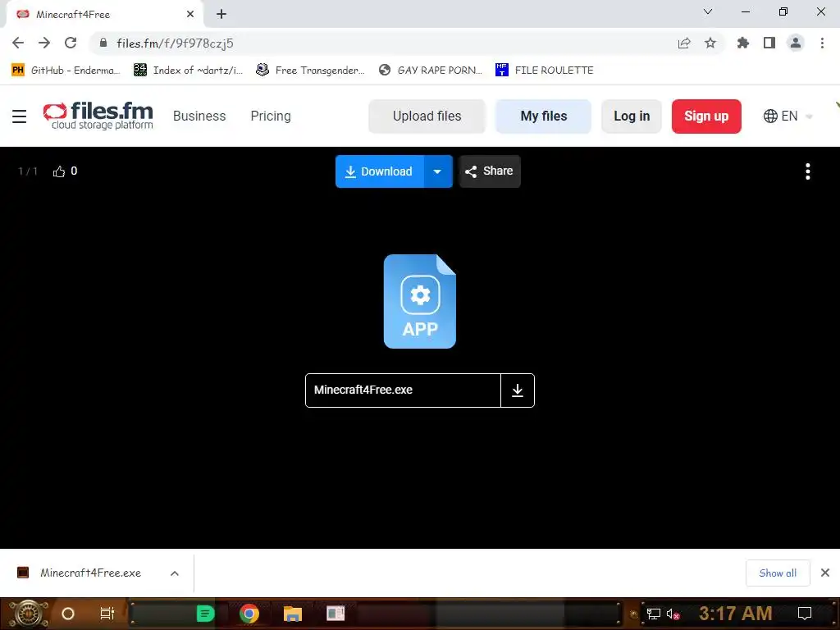The height and width of the screenshot is (630, 840).
Task: Open the Windows Start button
Action: coord(28,614)
